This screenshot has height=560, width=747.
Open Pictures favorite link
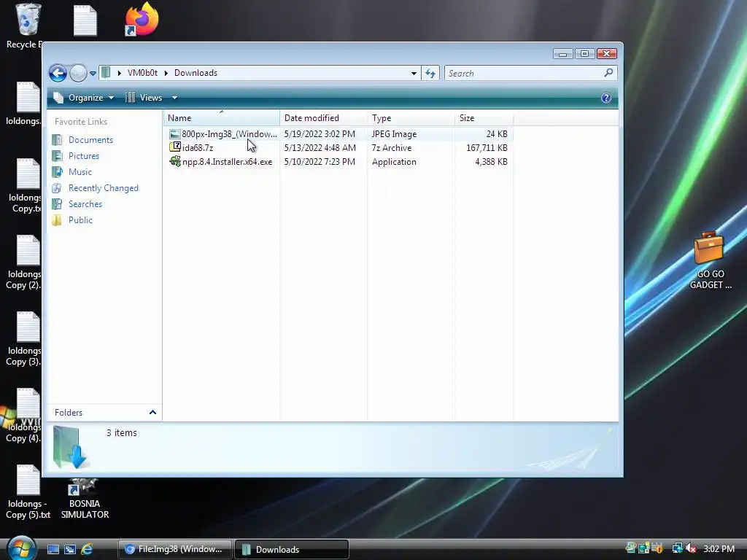(84, 156)
